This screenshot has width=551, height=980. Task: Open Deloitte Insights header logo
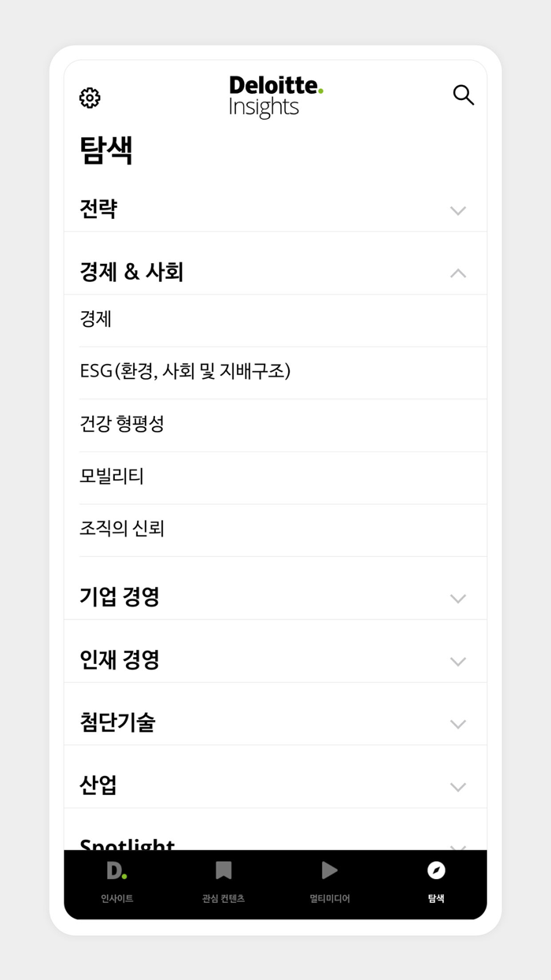[x=275, y=95]
